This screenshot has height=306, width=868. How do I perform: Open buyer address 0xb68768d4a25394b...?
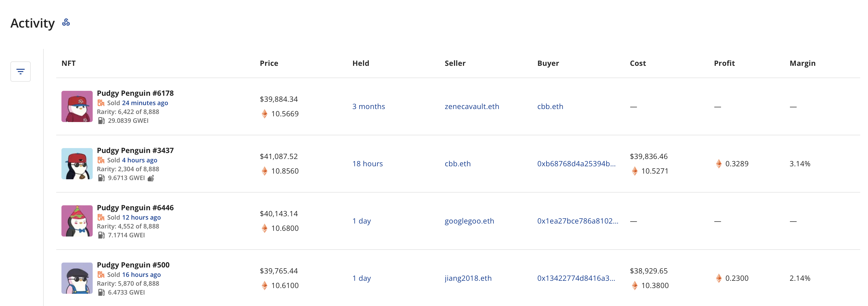(x=576, y=164)
